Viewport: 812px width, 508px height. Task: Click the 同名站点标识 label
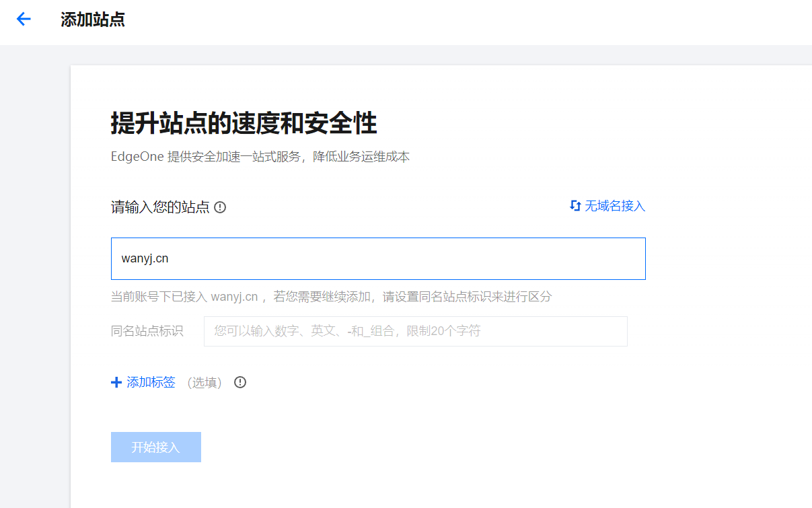tap(147, 331)
